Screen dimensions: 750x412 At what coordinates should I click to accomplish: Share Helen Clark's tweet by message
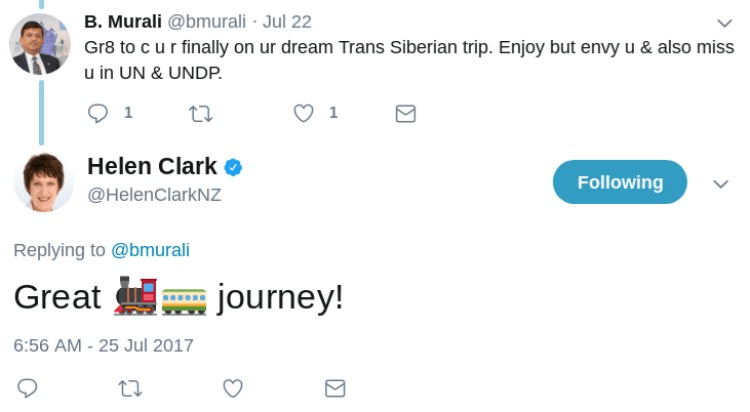click(335, 387)
